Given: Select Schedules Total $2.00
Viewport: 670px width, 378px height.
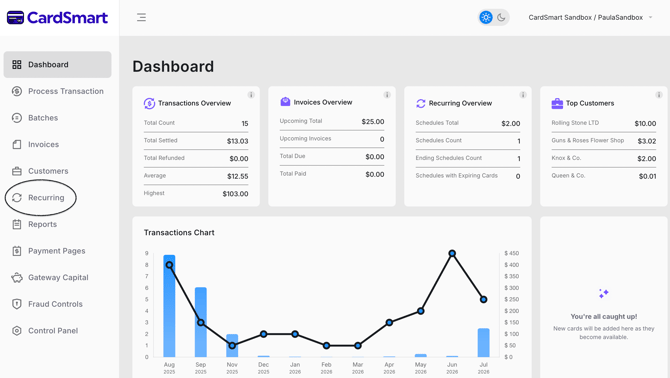Looking at the screenshot, I should 511,123.
